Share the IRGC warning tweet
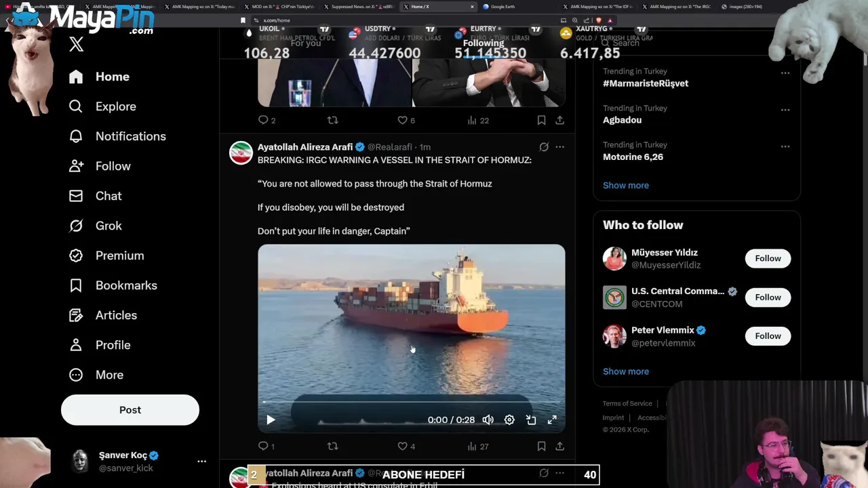 [559, 446]
